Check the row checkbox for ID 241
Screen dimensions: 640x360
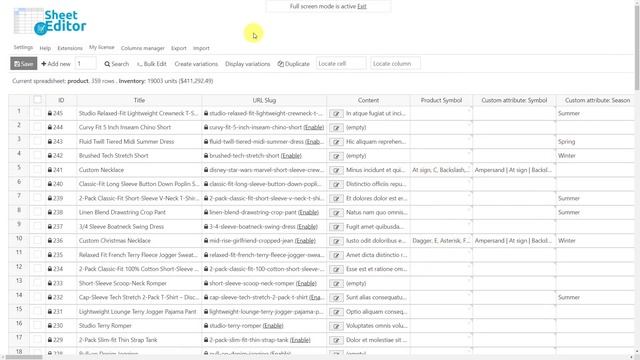click(38, 169)
